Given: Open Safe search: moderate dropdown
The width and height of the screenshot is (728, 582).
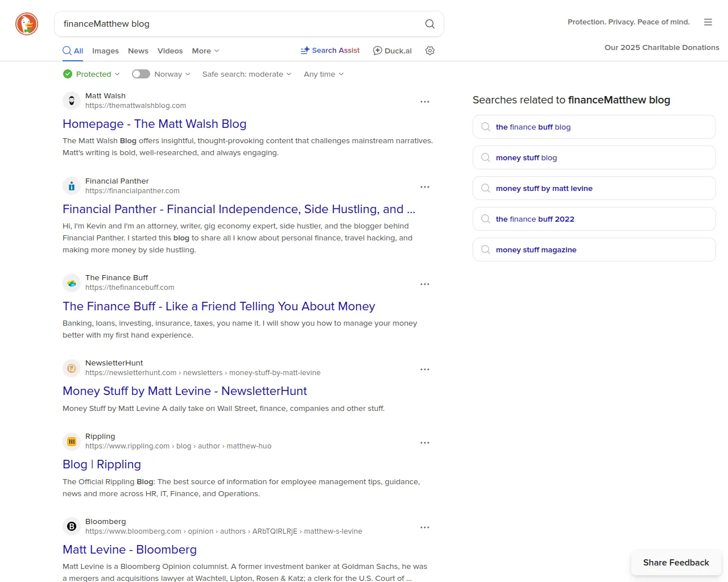Looking at the screenshot, I should click(x=247, y=74).
